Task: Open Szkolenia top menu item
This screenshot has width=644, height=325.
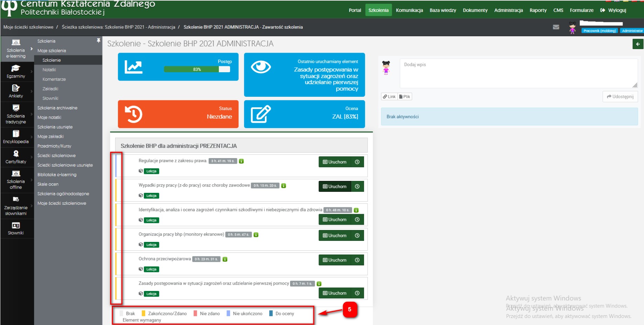Action: (x=378, y=10)
